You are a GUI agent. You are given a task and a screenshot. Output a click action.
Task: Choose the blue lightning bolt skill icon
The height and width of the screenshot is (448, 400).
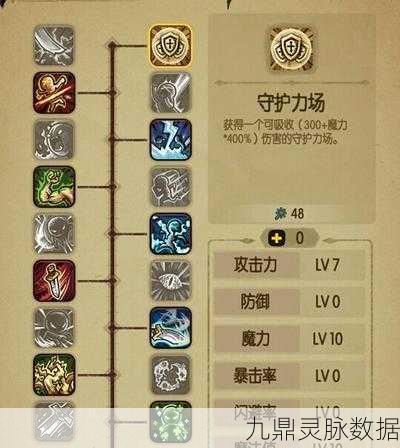(x=171, y=140)
